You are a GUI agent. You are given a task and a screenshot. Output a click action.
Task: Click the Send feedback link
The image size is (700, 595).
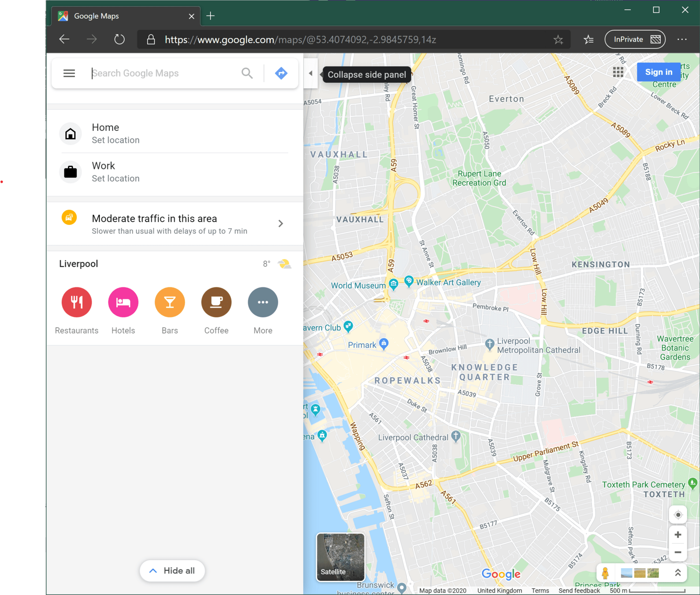tap(579, 591)
